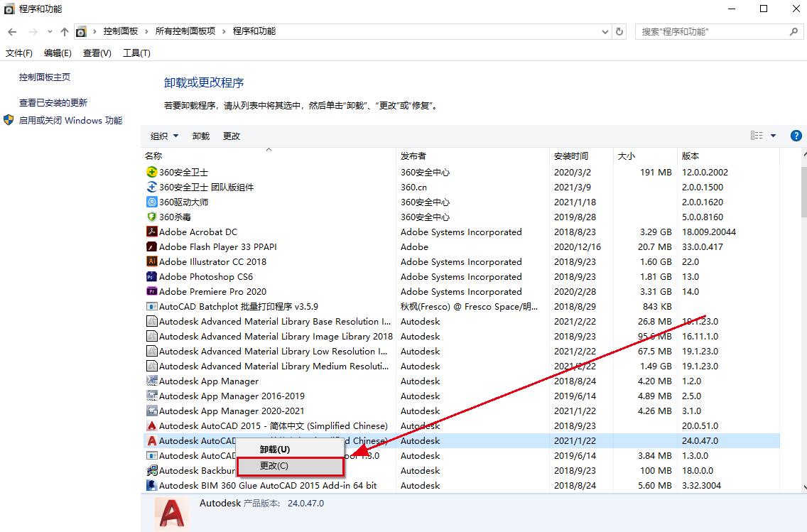
Task: Open 启用或关闭 Windows 功能 link
Action: pyautogui.click(x=70, y=121)
